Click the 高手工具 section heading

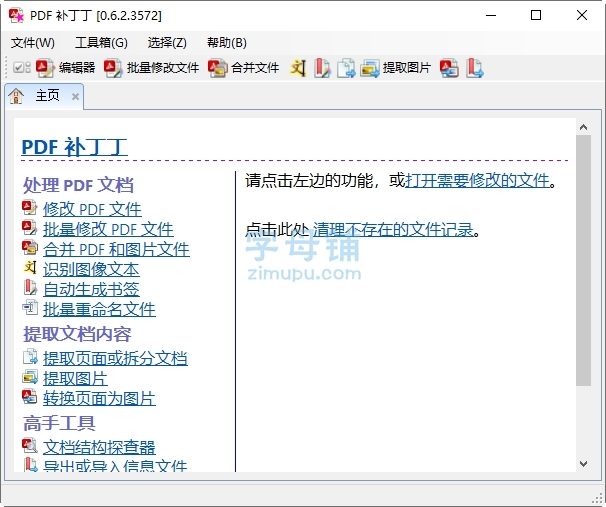[x=59, y=423]
